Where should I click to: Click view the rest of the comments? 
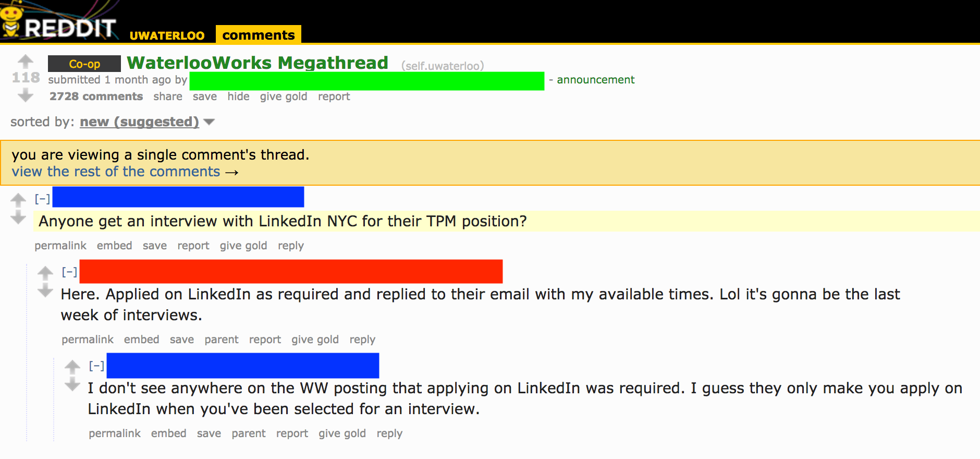125,172
